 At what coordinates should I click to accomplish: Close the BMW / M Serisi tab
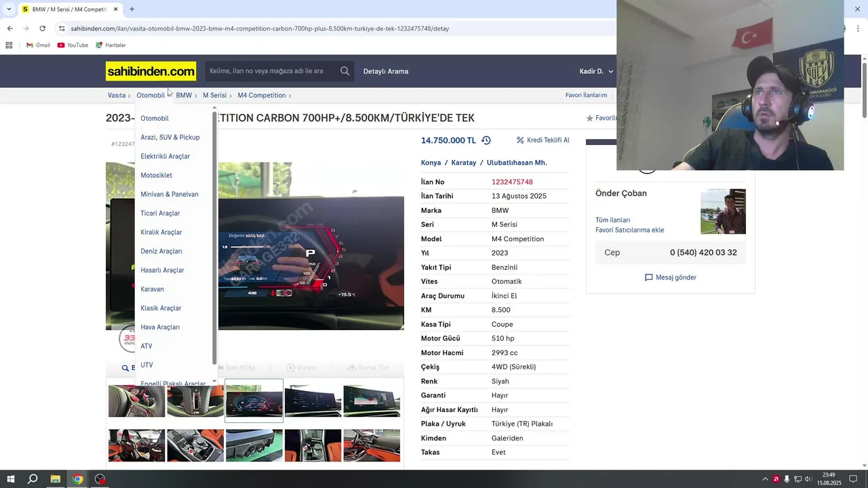tap(115, 9)
